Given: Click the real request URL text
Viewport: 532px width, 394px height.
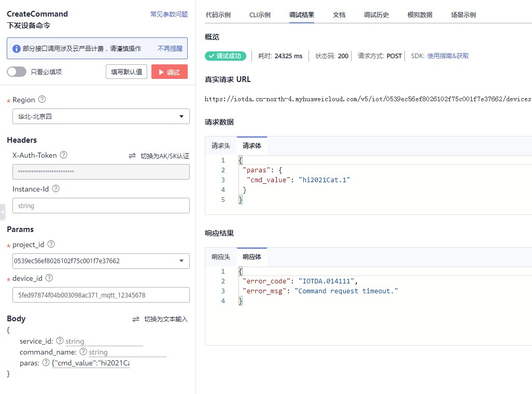Looking at the screenshot, I should 368,99.
